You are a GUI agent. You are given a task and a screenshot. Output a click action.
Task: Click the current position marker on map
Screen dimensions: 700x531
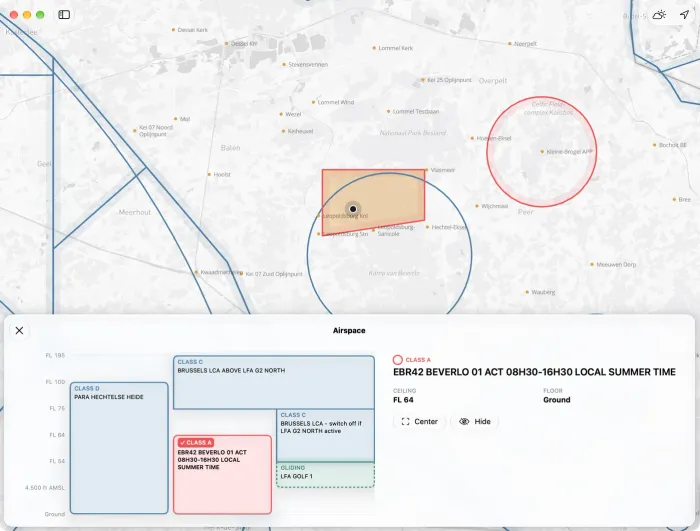point(353,209)
